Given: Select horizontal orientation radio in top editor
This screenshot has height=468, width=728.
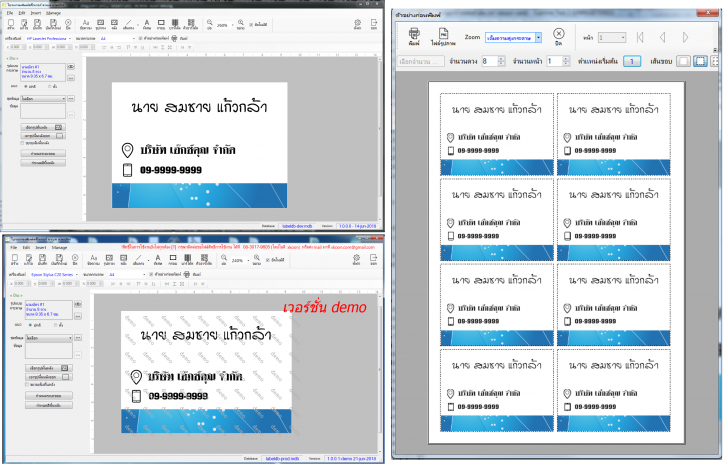Looking at the screenshot, I should (26, 86).
